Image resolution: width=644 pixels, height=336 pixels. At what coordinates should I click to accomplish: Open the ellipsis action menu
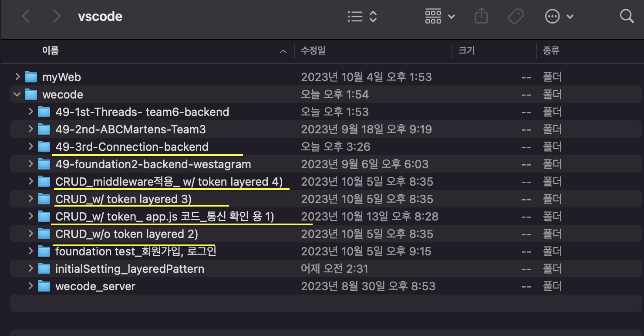(x=559, y=17)
